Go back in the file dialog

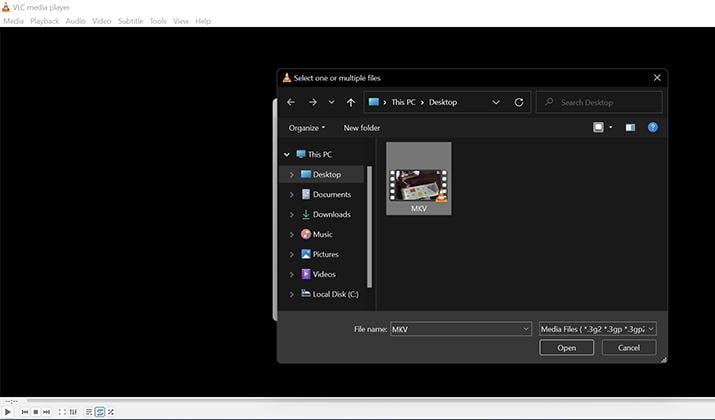pos(291,102)
